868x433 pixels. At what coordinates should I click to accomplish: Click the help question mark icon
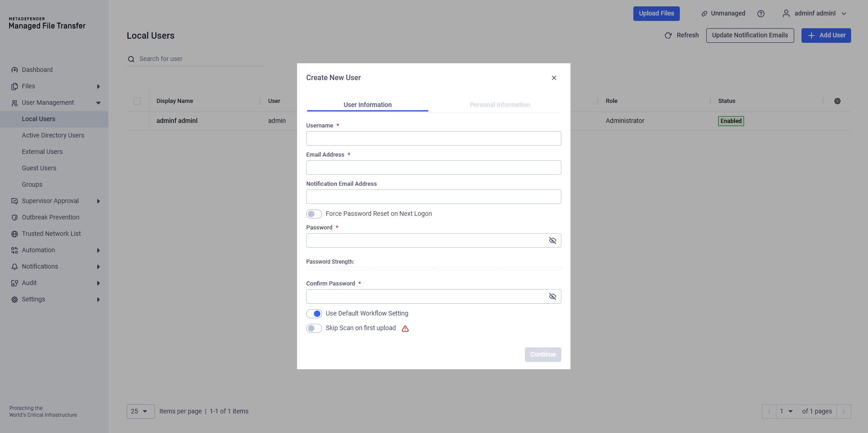click(x=760, y=14)
